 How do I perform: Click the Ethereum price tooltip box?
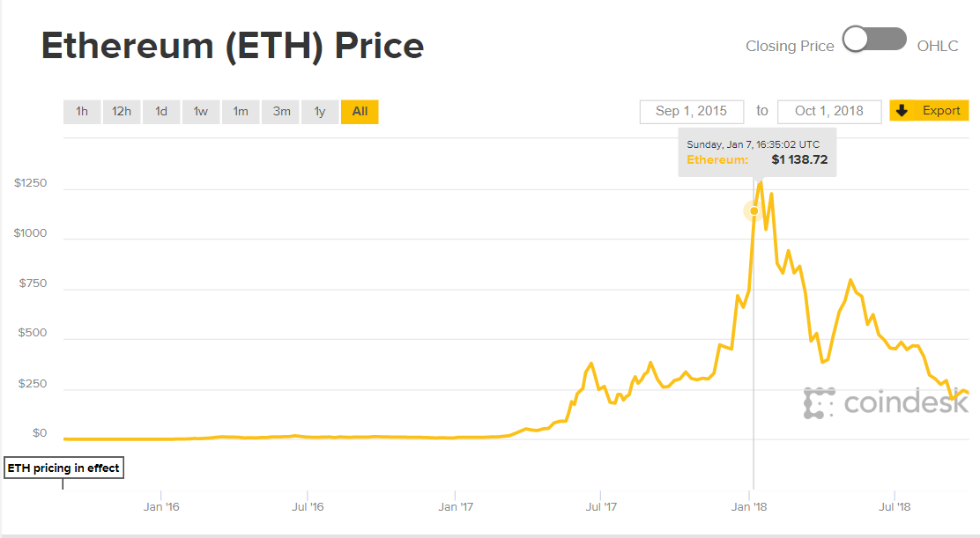(x=757, y=152)
